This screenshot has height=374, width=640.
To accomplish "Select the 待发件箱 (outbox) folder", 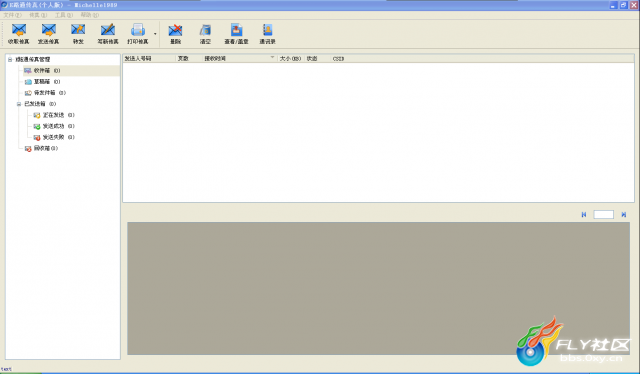I will tap(49, 93).
